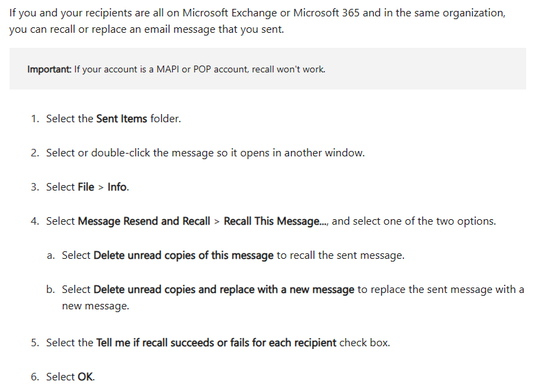The image size is (533, 392).
Task: Click the 'new message.' line under step b
Action: pyautogui.click(x=96, y=306)
